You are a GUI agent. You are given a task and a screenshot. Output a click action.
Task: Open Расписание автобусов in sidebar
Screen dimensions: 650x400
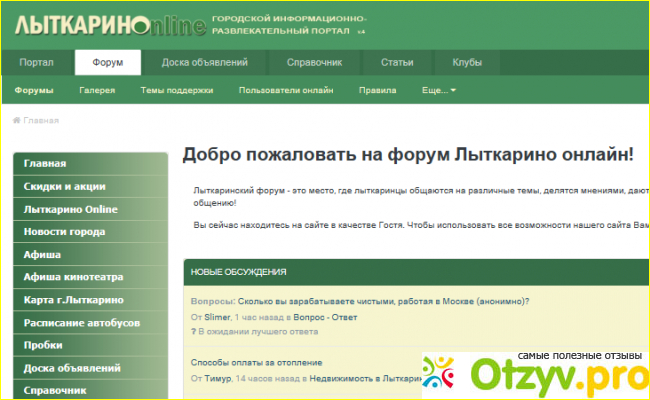pyautogui.click(x=82, y=323)
